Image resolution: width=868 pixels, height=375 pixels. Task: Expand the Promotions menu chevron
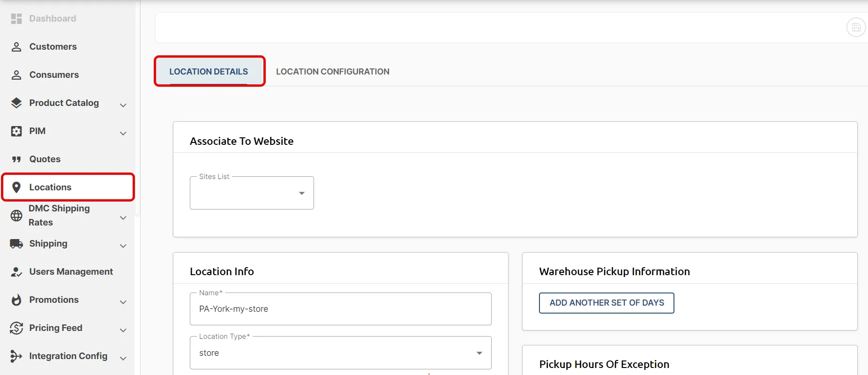point(123,302)
